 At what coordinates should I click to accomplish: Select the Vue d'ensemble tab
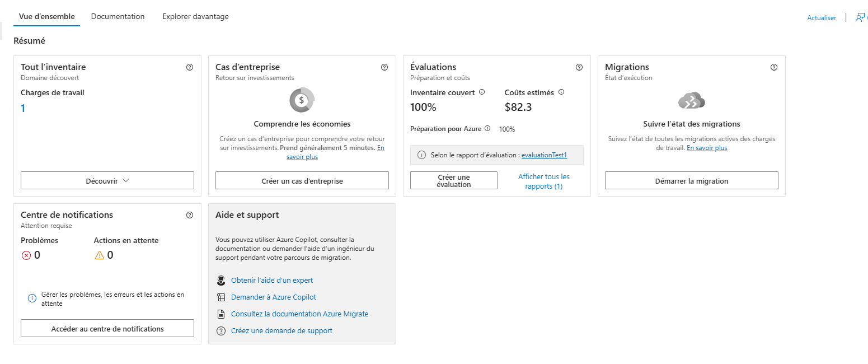click(x=47, y=16)
